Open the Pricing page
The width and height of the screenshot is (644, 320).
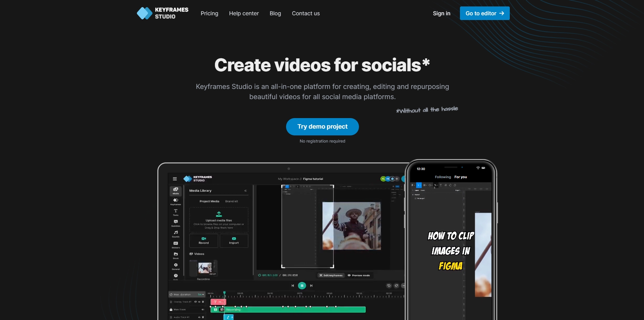coord(209,14)
